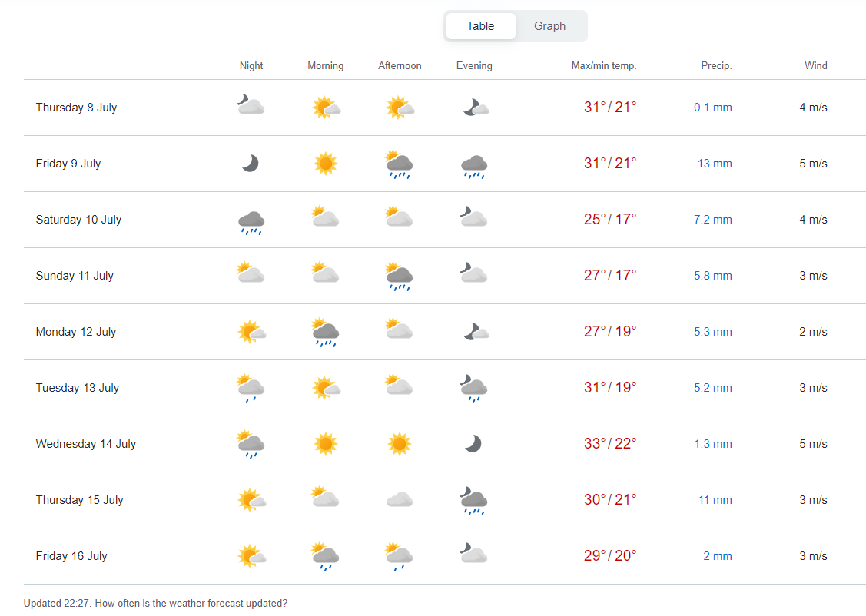The height and width of the screenshot is (616, 866).
Task: Click Friday 9 July 13 mm precipitation
Action: pyautogui.click(x=715, y=164)
